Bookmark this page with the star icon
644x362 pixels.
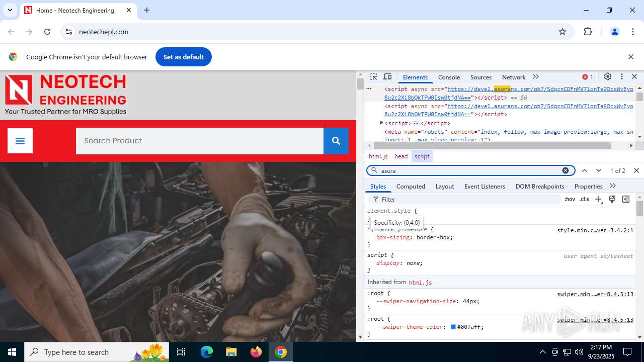coord(562,32)
